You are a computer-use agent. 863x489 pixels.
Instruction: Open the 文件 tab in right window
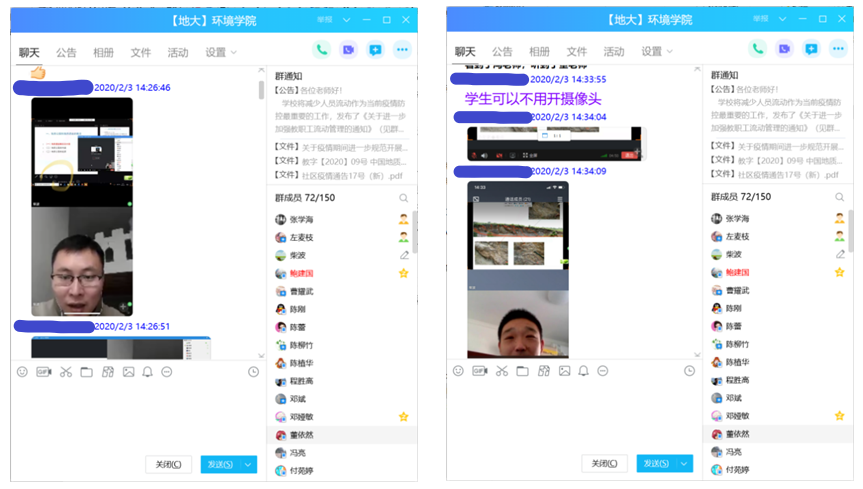click(x=577, y=52)
